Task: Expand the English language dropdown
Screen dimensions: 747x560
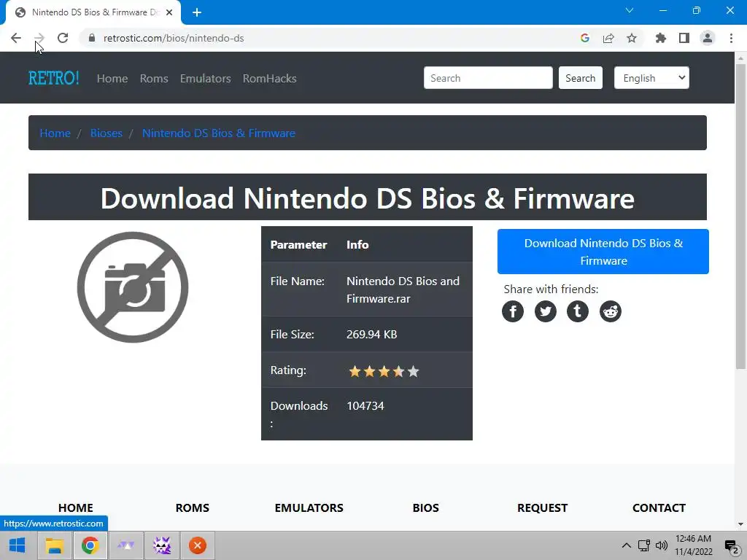Action: pos(651,77)
